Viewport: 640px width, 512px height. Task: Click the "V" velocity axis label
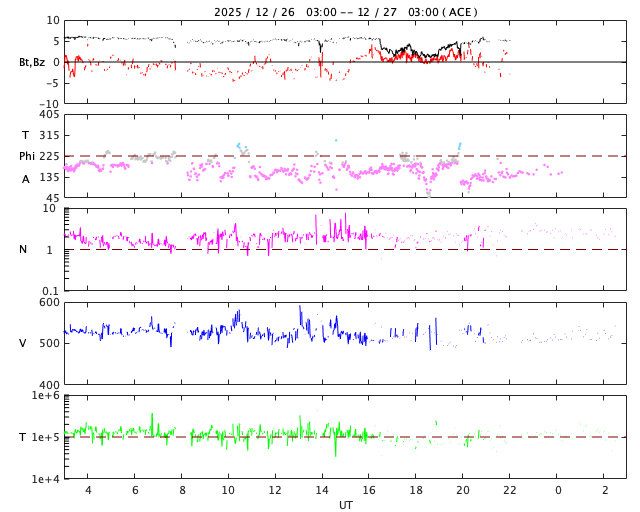(23, 343)
